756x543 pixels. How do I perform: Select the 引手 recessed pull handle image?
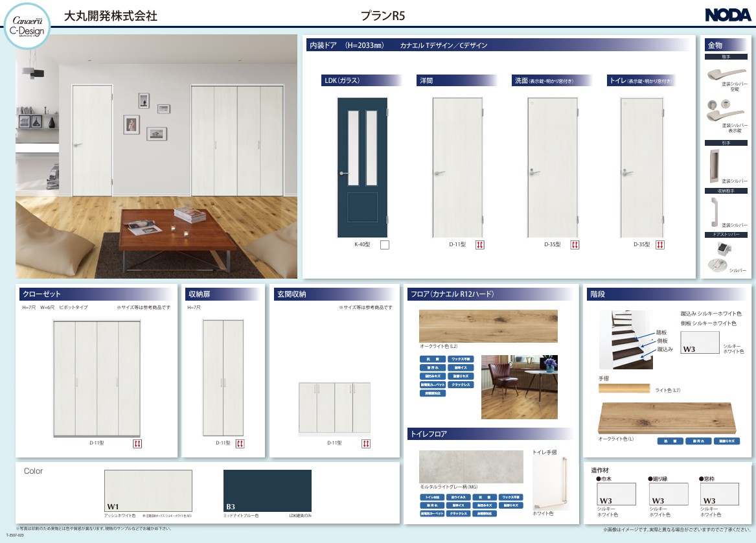715,166
